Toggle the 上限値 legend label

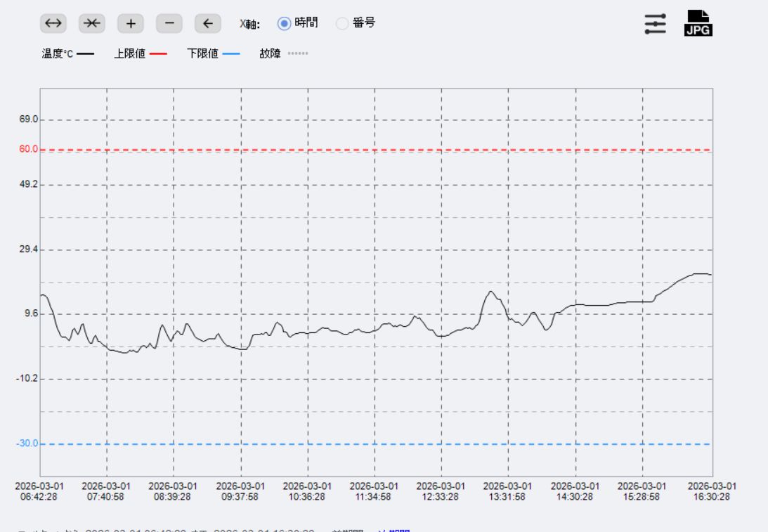click(129, 54)
